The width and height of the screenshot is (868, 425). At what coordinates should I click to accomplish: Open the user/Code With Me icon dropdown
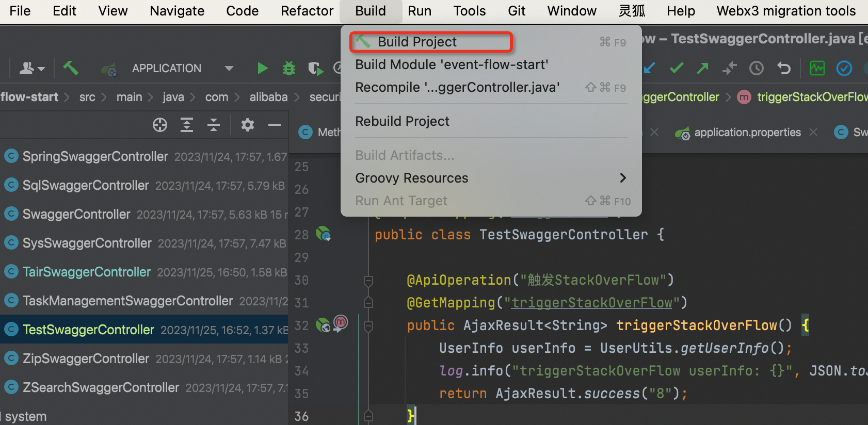[32, 68]
